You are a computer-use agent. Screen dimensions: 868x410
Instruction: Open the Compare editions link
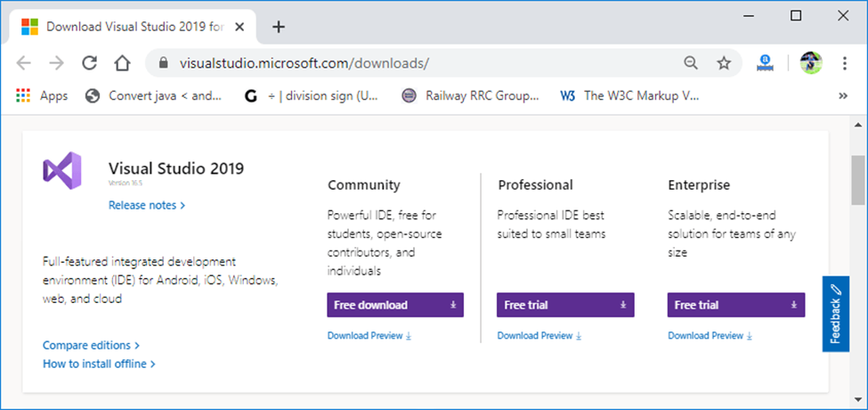(x=92, y=345)
